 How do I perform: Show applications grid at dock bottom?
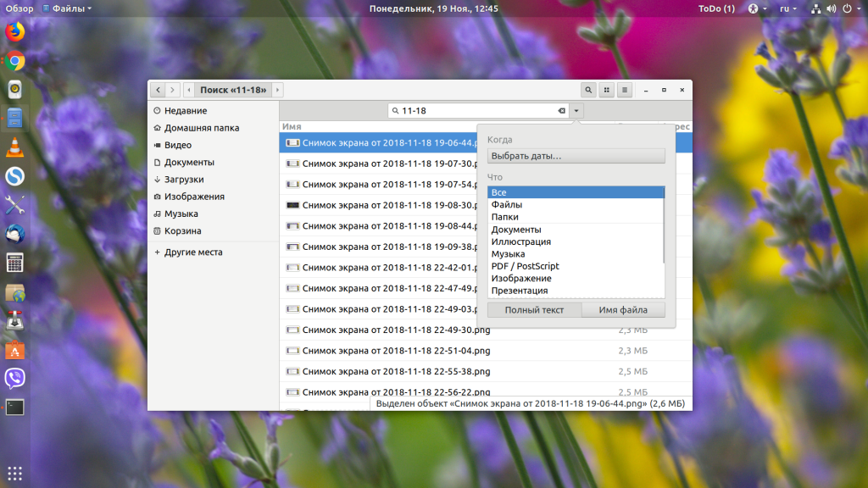click(15, 473)
